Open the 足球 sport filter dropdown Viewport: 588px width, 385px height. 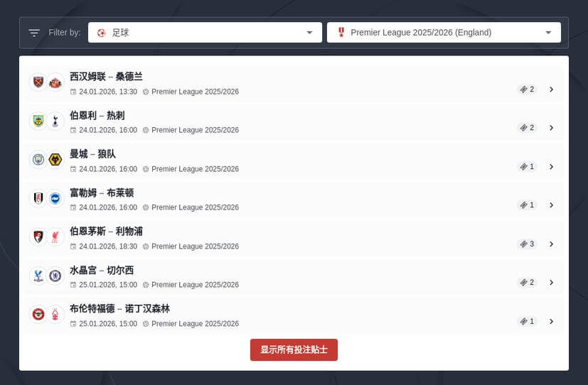coord(205,33)
